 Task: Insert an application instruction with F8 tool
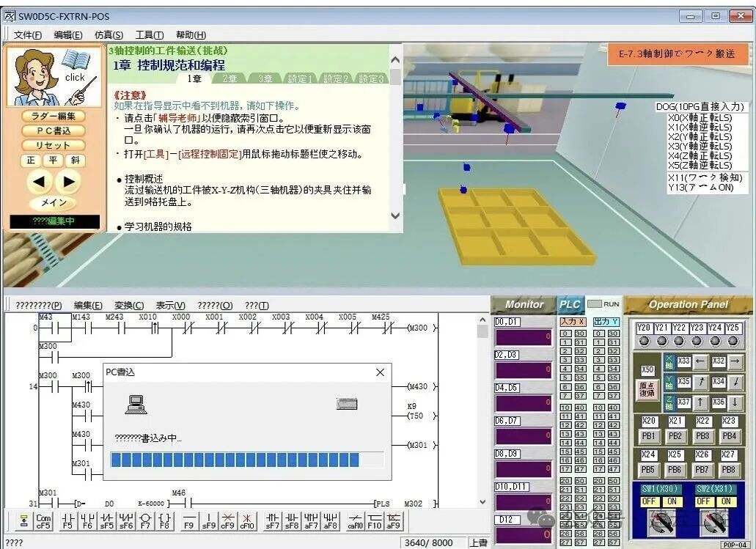coord(164,521)
